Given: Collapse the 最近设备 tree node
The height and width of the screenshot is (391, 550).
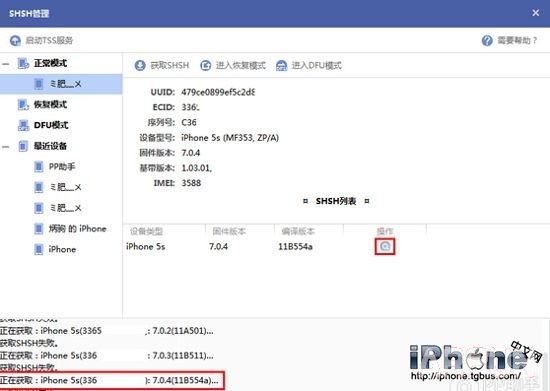Looking at the screenshot, I should (x=6, y=147).
